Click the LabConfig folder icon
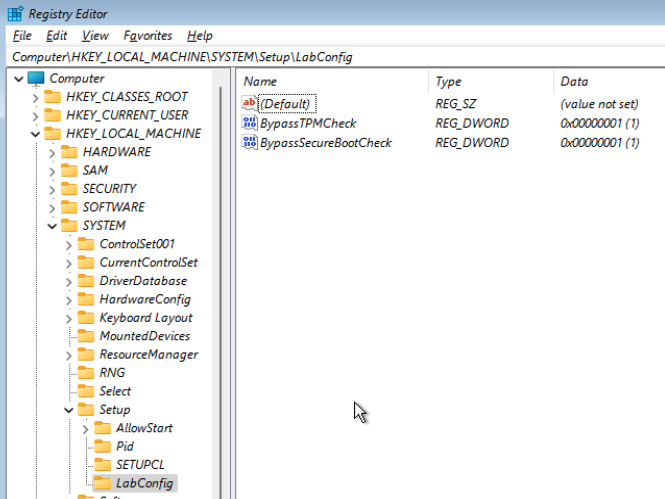This screenshot has height=499, width=665. (x=101, y=484)
